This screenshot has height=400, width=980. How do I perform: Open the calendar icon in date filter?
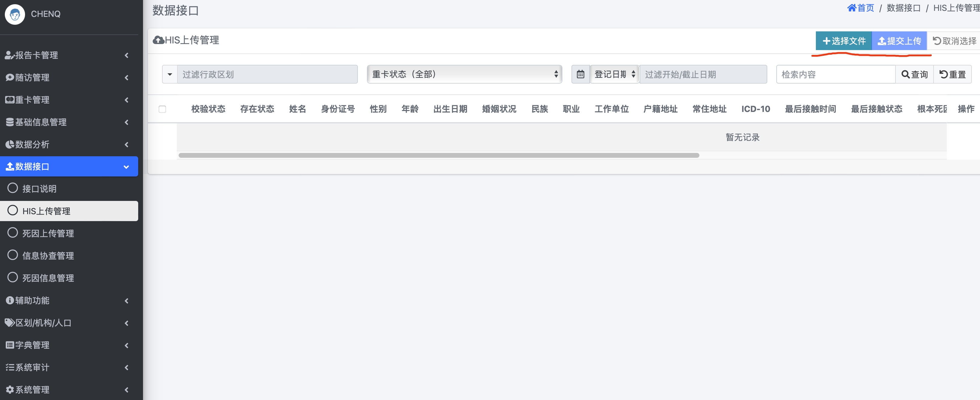tap(581, 74)
